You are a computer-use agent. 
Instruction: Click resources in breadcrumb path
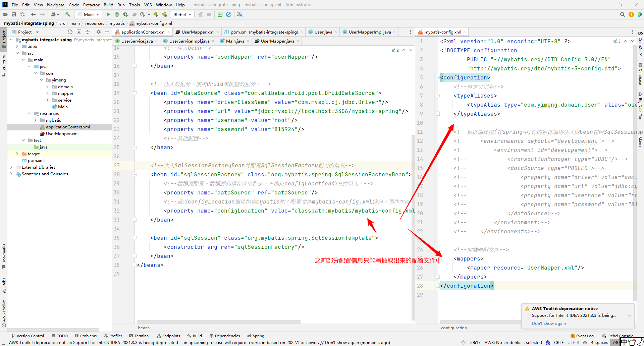coord(95,23)
